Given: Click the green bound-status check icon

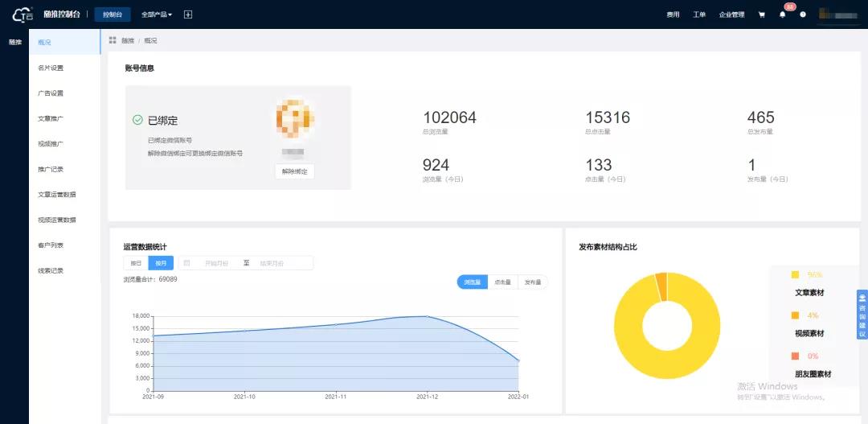Looking at the screenshot, I should (137, 120).
